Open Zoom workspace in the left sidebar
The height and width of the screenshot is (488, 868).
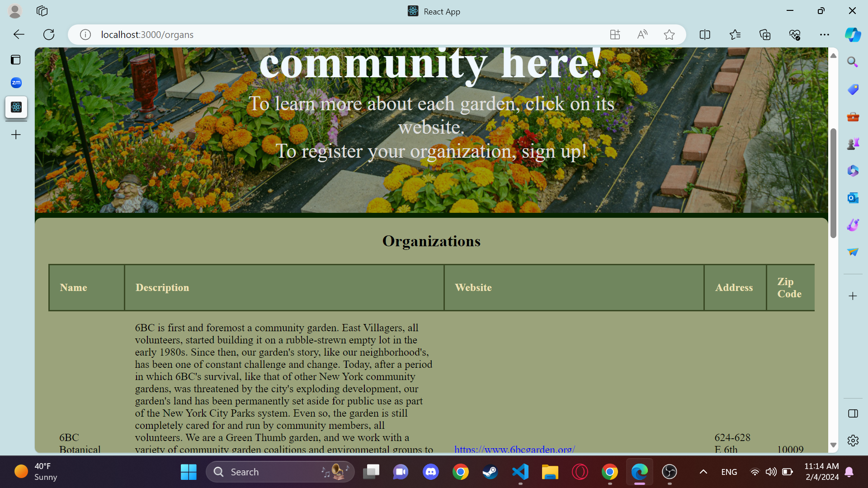16,83
